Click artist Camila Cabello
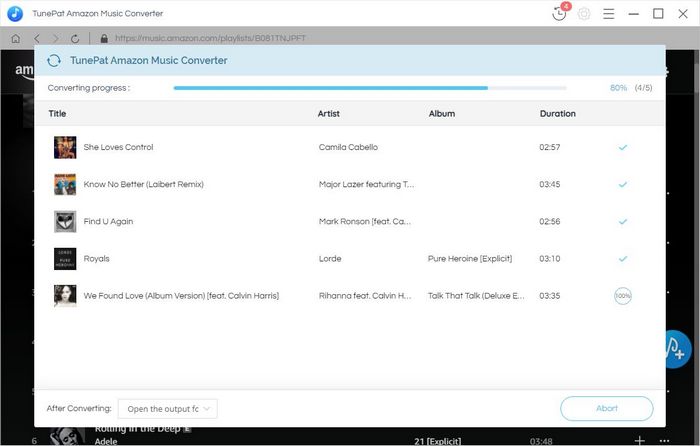The height and width of the screenshot is (446, 700). (348, 147)
